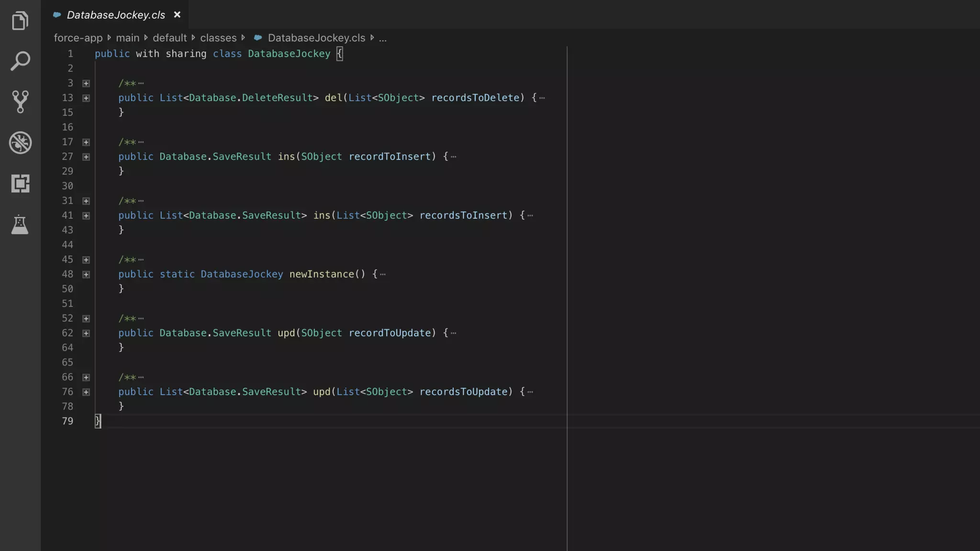Click the breadcrumb ellipsis after DatabaseJockey.cls
The width and height of the screenshot is (980, 551).
pos(383,38)
